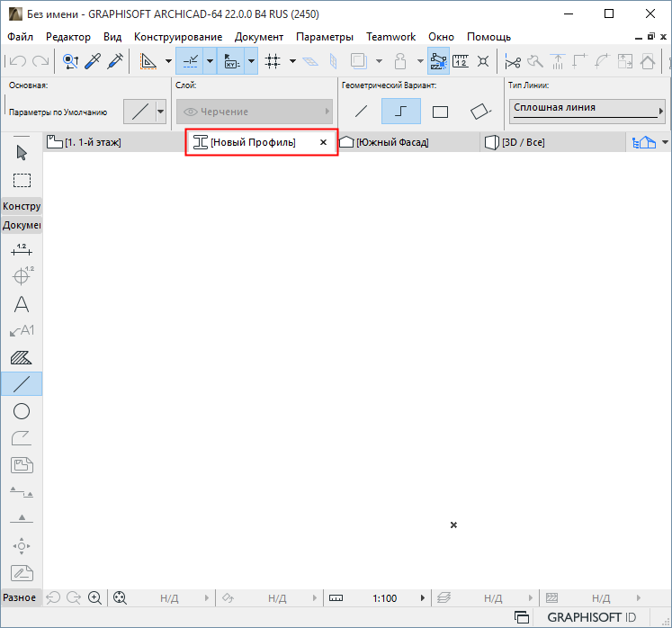Viewport: 672px width, 628px height.
Task: Toggle grid snap icon
Action: pyautogui.click(x=273, y=61)
